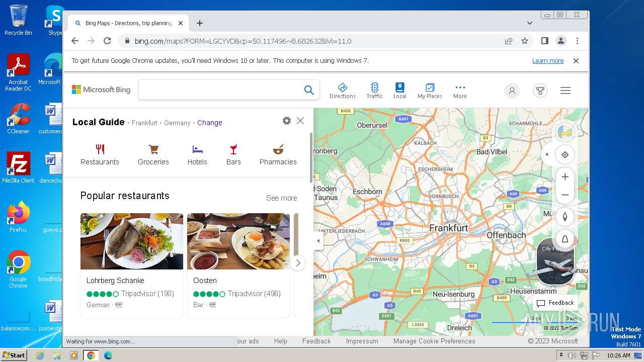Viewport: 644px width, 362px height.
Task: Close the Local Guide panel
Action: coord(300,121)
